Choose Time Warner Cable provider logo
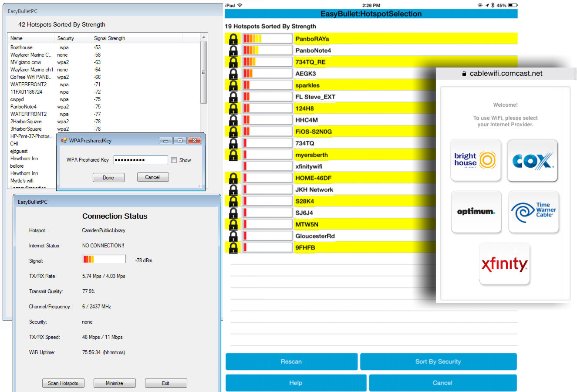The height and width of the screenshot is (392, 577). click(x=533, y=212)
